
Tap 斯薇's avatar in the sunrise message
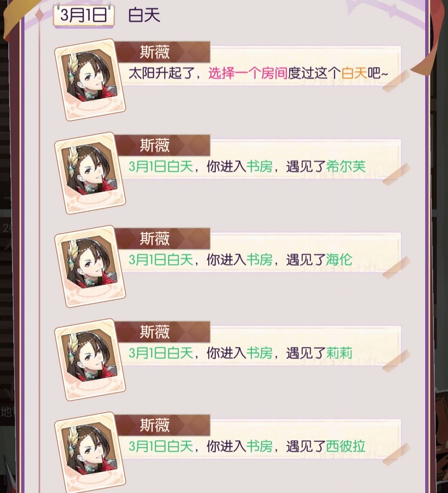tap(90, 80)
